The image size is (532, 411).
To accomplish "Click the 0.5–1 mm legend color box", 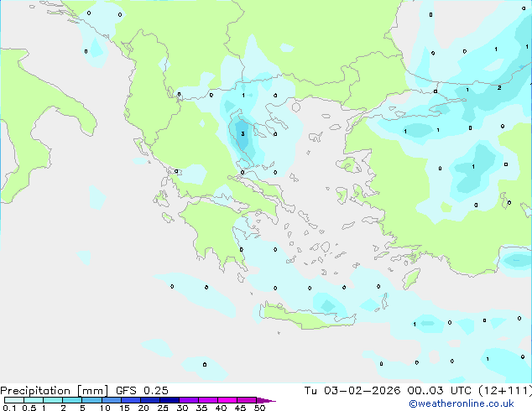I will click(x=34, y=400).
